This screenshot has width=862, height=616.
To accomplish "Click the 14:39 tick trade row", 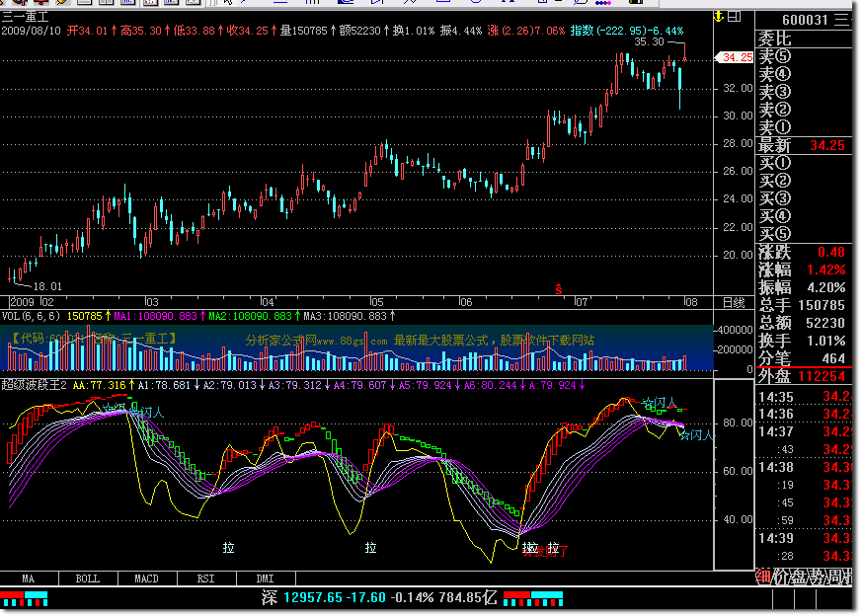I will 804,538.
